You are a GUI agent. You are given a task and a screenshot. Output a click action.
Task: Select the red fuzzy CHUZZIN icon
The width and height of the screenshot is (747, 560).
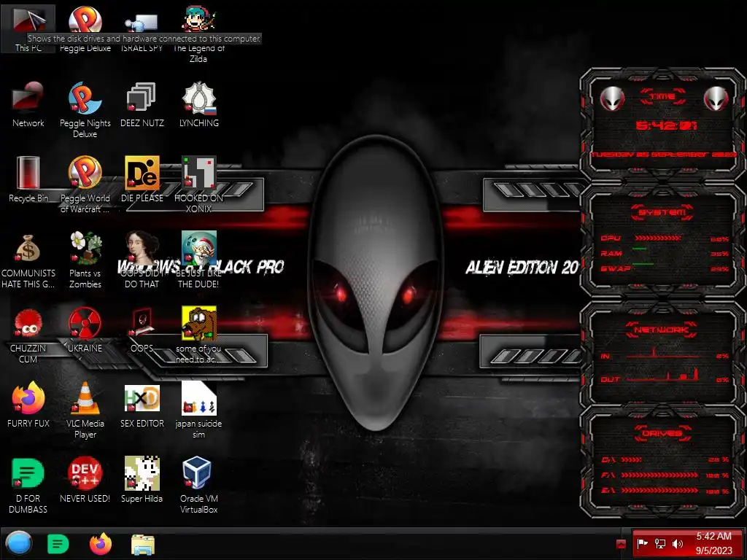[28, 335]
